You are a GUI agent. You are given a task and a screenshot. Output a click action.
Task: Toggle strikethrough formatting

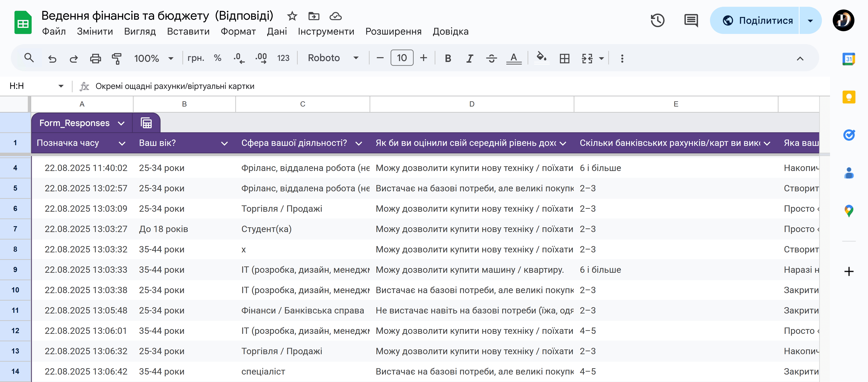tap(491, 58)
